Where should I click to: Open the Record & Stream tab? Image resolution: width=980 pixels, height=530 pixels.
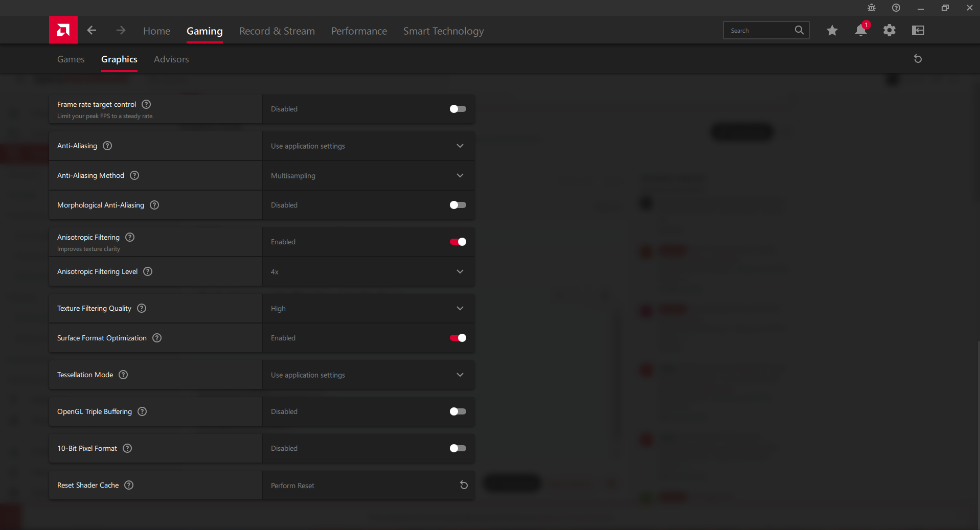point(277,31)
